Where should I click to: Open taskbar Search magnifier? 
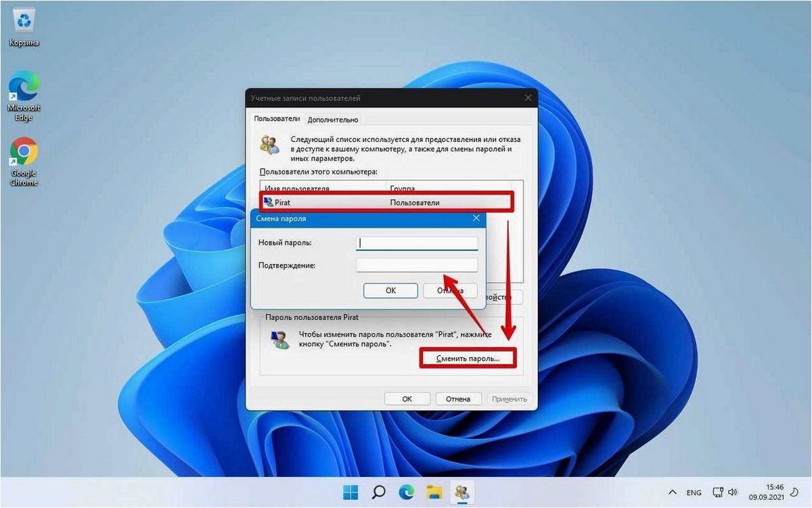[x=379, y=491]
